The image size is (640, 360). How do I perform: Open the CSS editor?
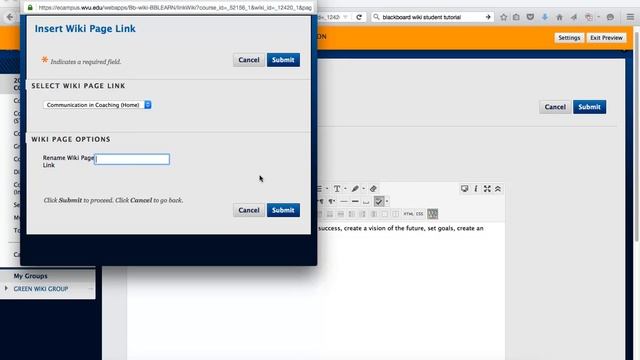tap(420, 214)
